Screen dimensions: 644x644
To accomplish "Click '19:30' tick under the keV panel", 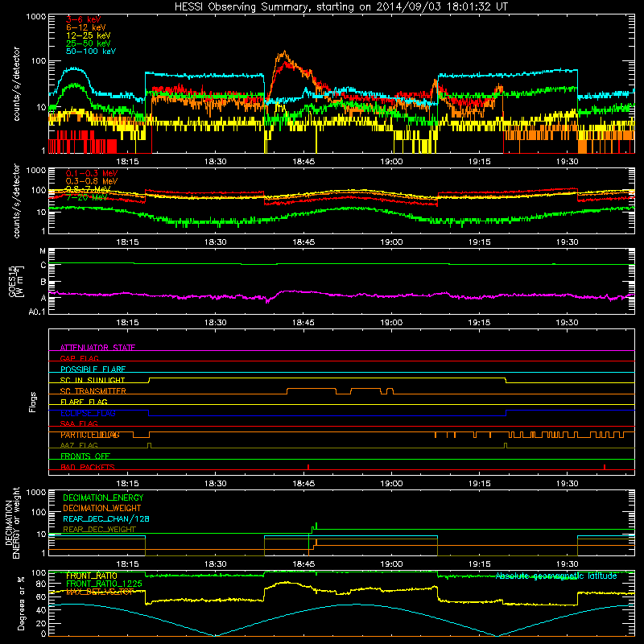I will 568,162.
